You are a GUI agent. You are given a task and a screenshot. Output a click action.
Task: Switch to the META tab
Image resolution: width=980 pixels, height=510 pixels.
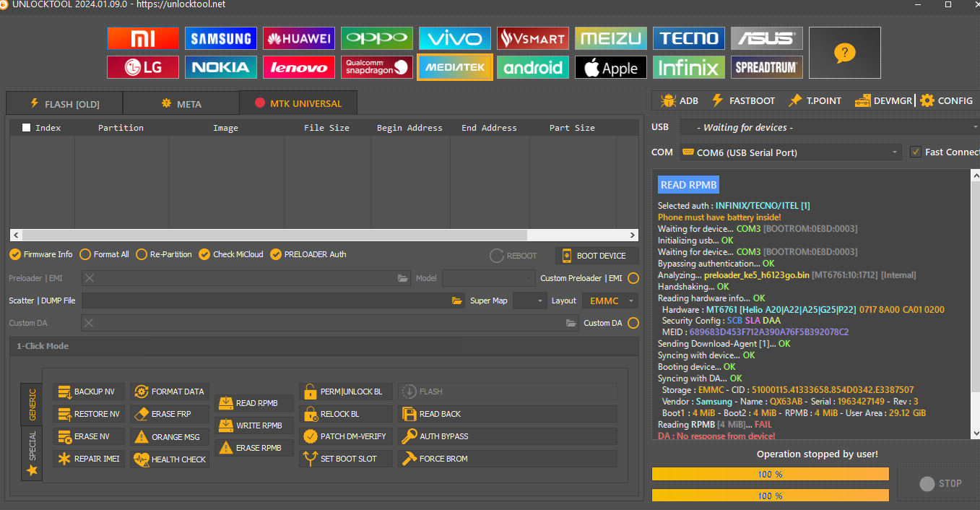click(181, 103)
